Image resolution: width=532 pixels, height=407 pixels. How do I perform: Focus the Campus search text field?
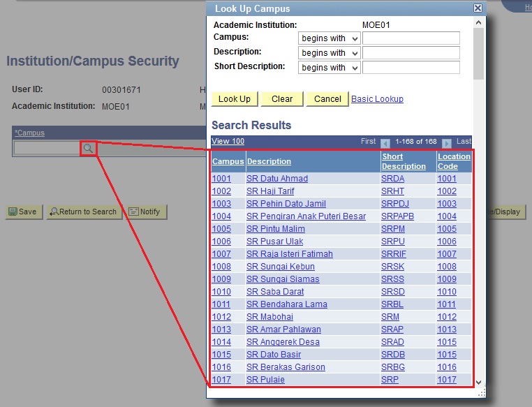point(411,38)
